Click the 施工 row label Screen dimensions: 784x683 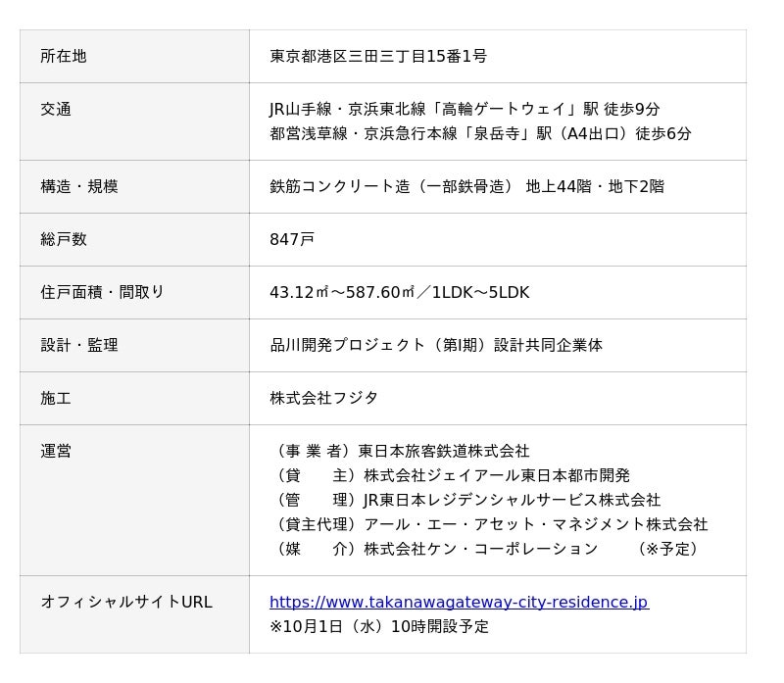coord(56,398)
